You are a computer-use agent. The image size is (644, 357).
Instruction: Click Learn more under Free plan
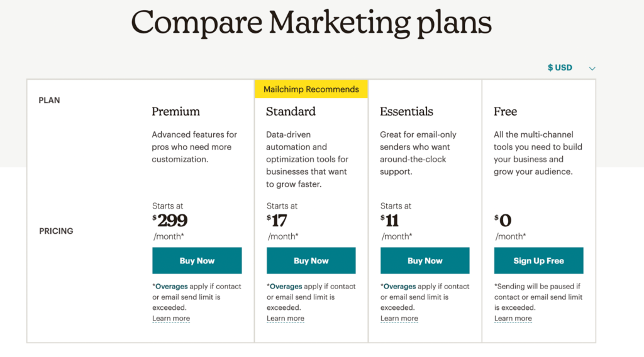(513, 319)
